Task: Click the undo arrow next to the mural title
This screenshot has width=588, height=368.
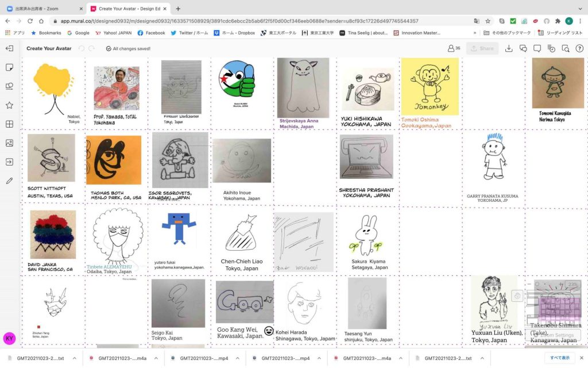Action: coord(82,48)
